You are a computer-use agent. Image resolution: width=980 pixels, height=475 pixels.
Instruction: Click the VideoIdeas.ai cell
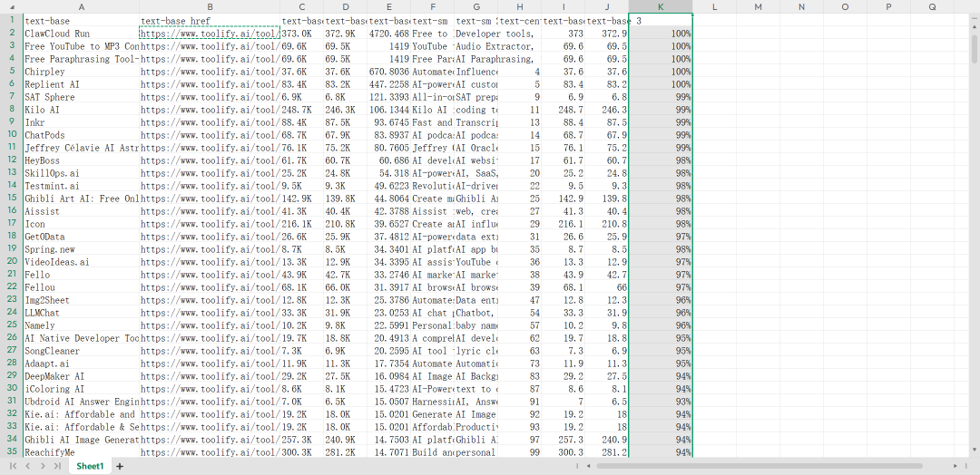pyautogui.click(x=81, y=262)
